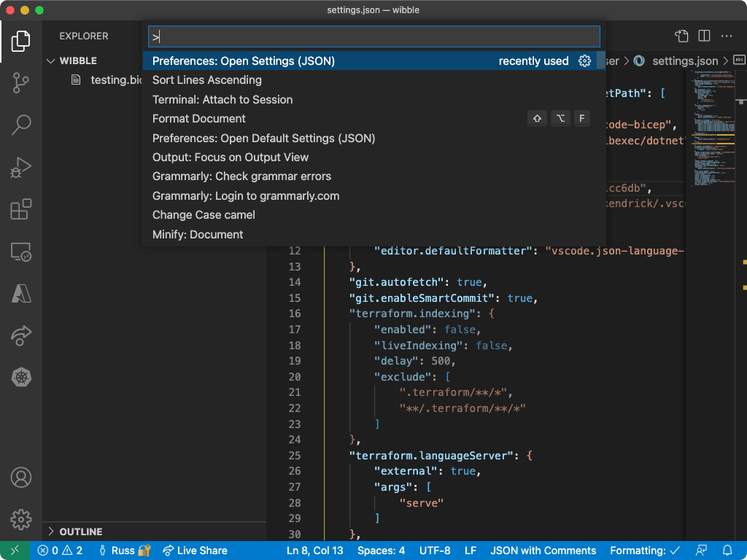
Task: Go to line via Ln 8, Col 13
Action: (314, 551)
